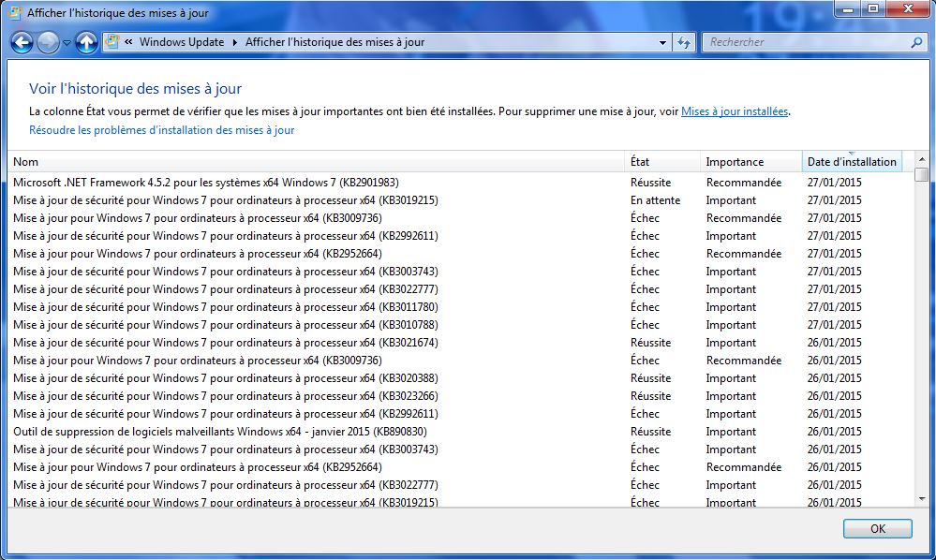Click the scrollbar down arrow
The width and height of the screenshot is (936, 560).
point(922,499)
